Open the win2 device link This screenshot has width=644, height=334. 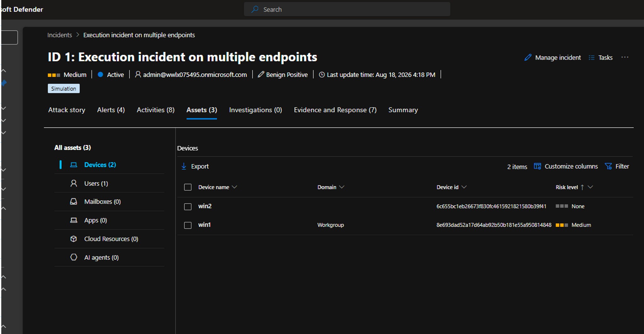(x=205, y=206)
